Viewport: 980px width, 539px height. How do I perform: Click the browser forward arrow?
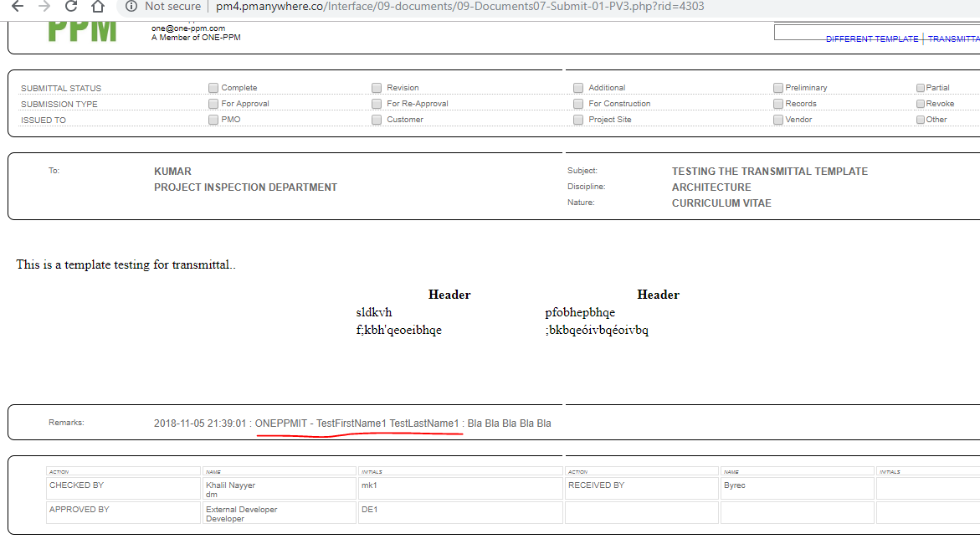44,7
